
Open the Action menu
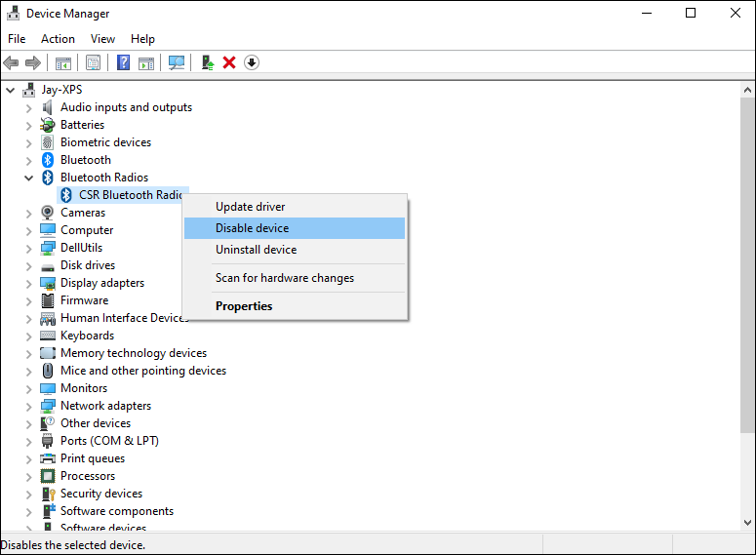pos(58,39)
